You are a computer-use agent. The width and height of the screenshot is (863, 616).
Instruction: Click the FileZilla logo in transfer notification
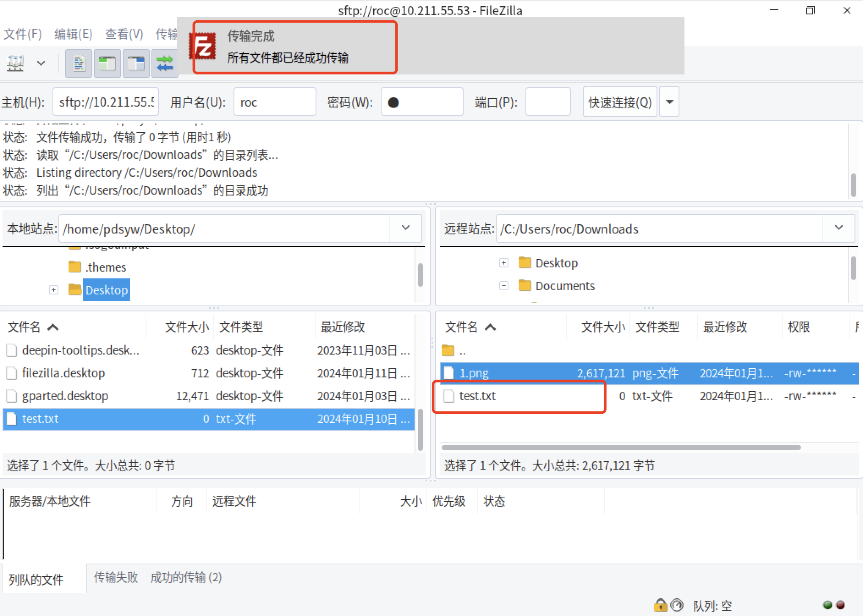point(203,47)
